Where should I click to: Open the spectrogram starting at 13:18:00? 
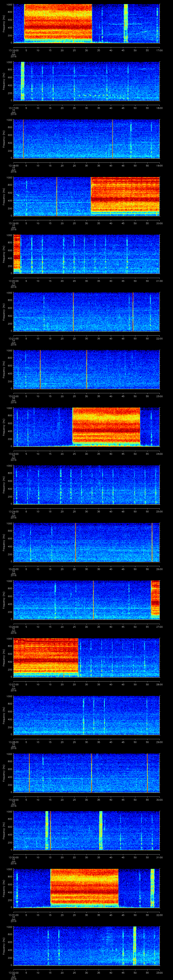[x=86, y=139]
